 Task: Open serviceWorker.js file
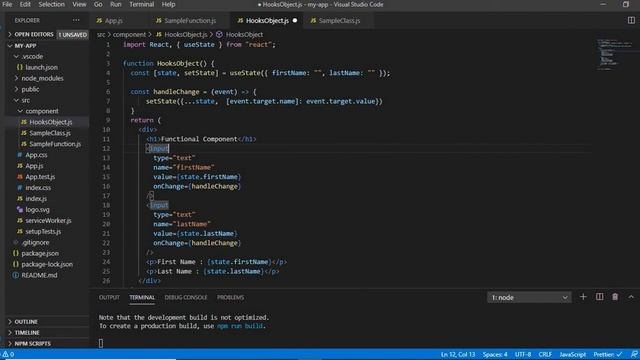[x=48, y=221]
